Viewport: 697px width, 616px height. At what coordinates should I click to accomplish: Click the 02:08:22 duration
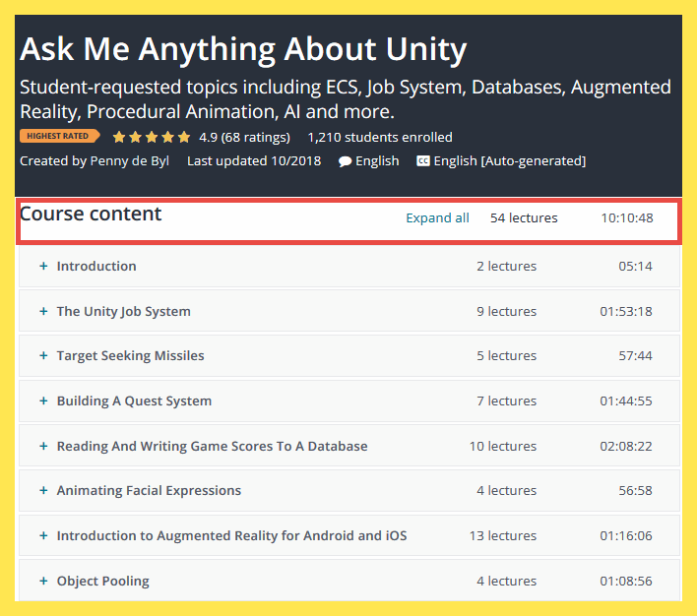click(626, 446)
